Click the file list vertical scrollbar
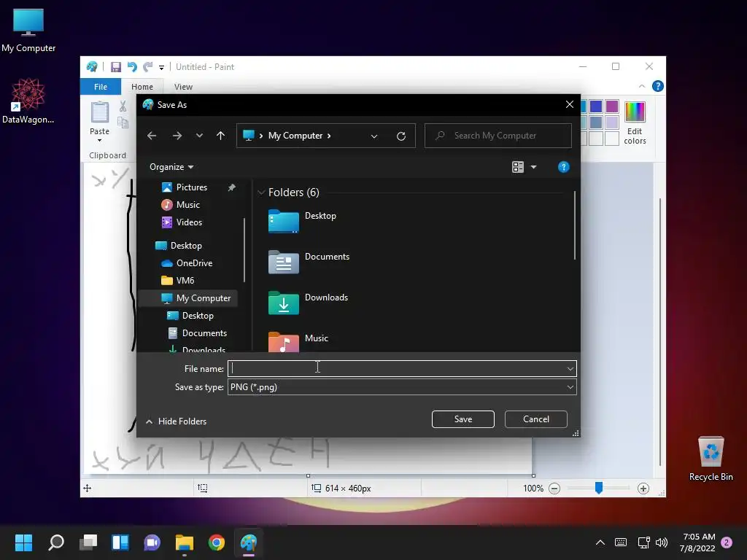747x560 pixels. pyautogui.click(x=575, y=225)
